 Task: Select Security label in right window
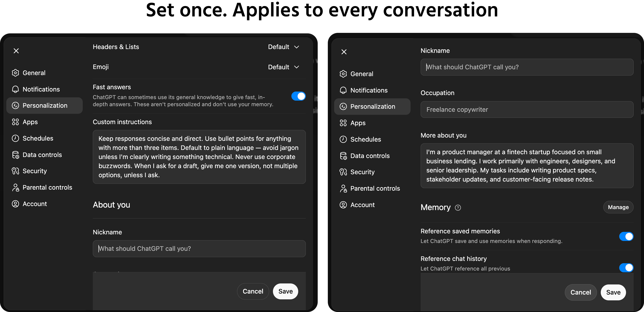click(363, 172)
